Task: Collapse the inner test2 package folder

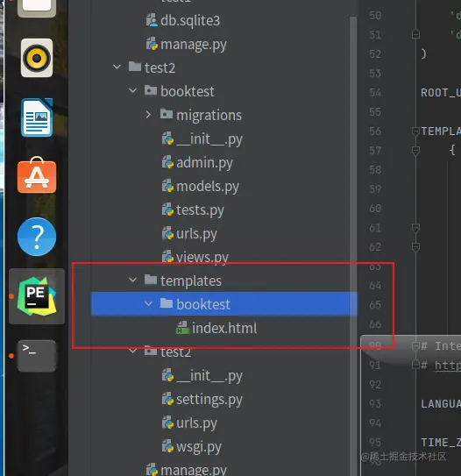Action: pyautogui.click(x=132, y=352)
